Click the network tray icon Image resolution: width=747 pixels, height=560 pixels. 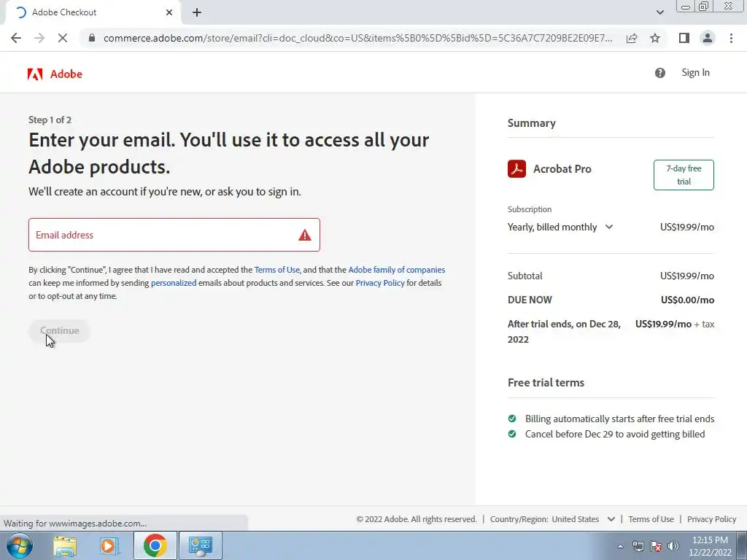tap(638, 546)
